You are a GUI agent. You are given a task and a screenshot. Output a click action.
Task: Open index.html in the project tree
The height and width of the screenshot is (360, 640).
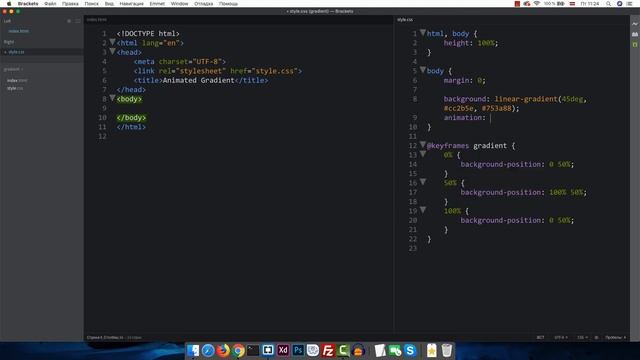pos(17,80)
